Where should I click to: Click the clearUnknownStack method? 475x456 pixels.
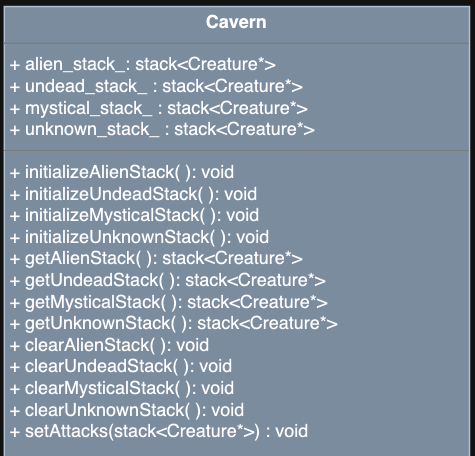127,410
